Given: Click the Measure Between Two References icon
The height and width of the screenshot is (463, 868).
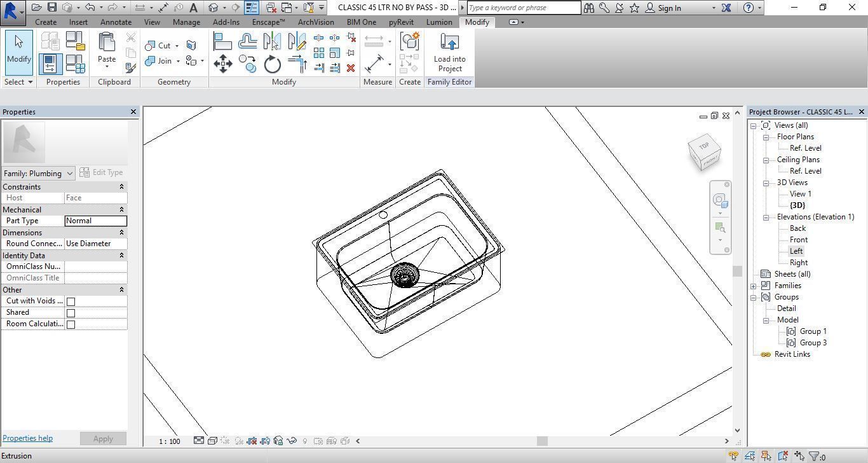Looking at the screenshot, I should click(x=374, y=42).
